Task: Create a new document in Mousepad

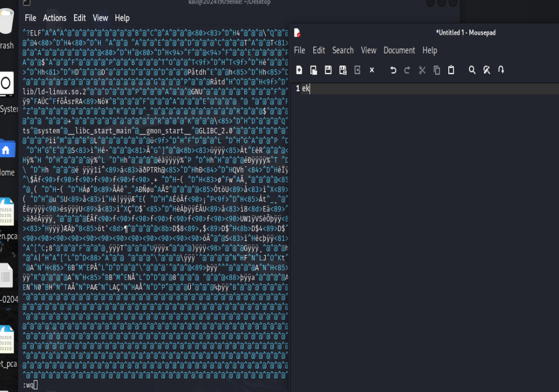Action: tap(299, 70)
